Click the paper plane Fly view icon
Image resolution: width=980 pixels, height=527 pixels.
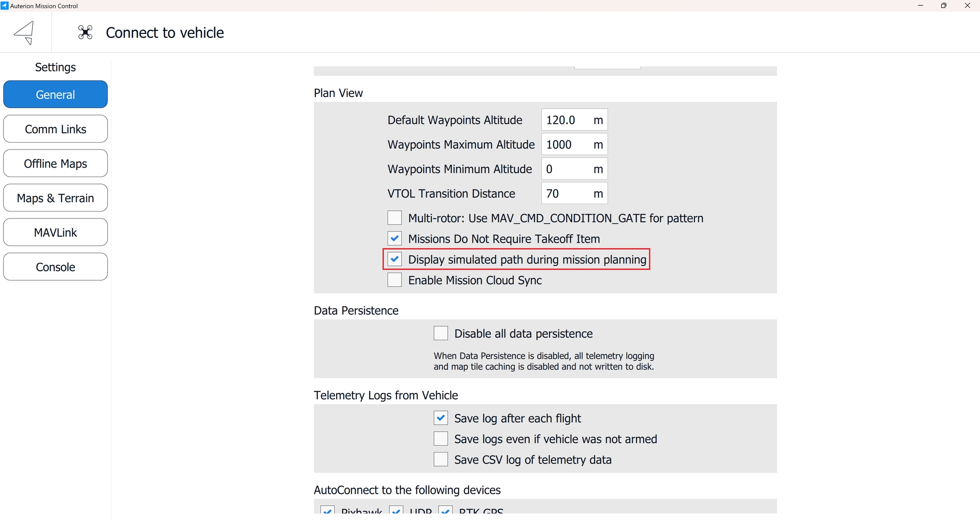(x=25, y=32)
